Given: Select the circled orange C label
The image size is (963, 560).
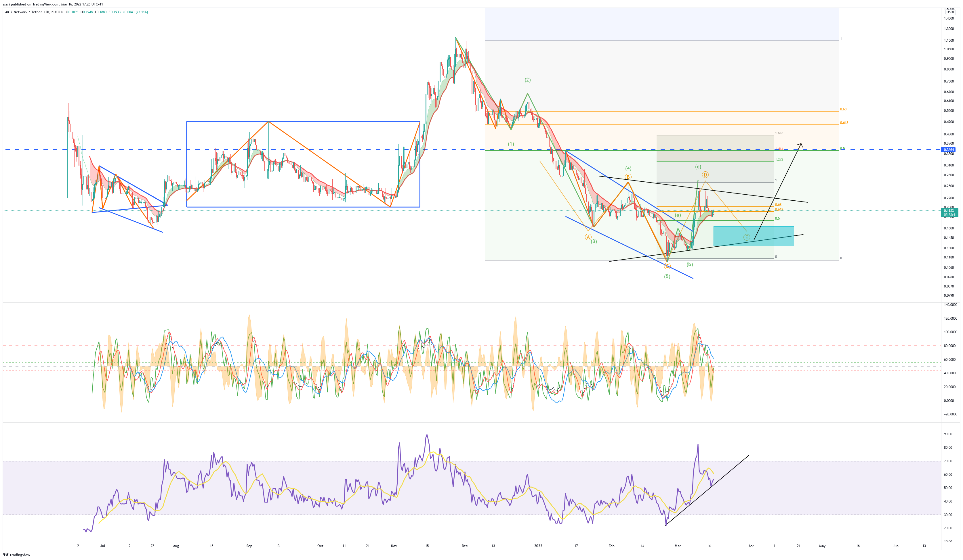Looking at the screenshot, I should (667, 266).
